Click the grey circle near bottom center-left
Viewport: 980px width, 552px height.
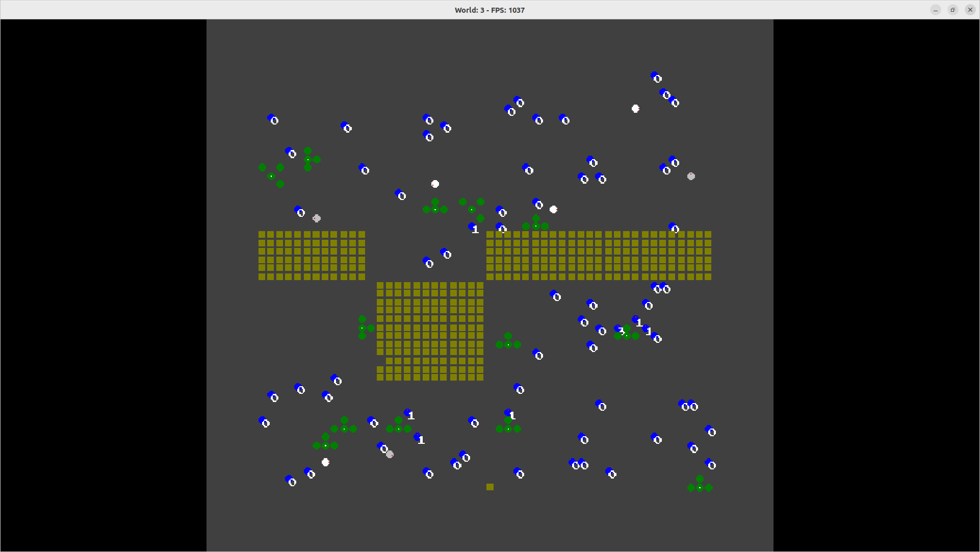point(390,454)
